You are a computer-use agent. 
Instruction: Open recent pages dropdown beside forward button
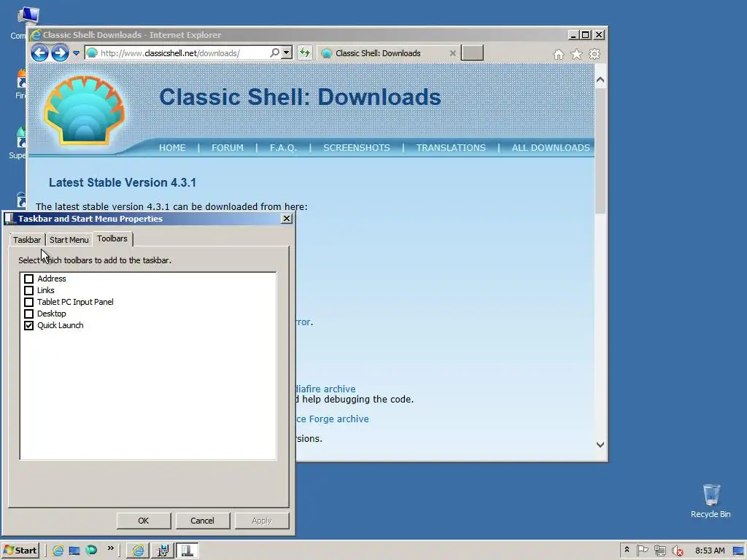[x=76, y=52]
